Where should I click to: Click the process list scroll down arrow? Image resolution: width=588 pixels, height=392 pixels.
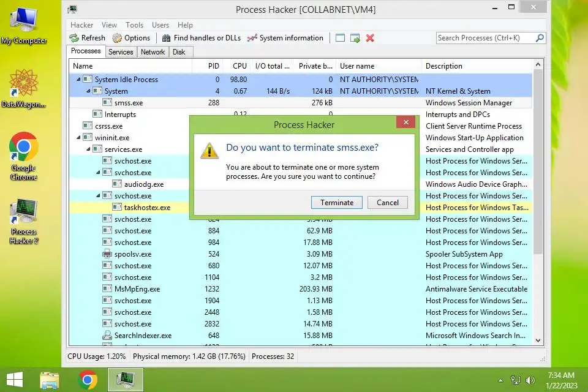pyautogui.click(x=538, y=341)
